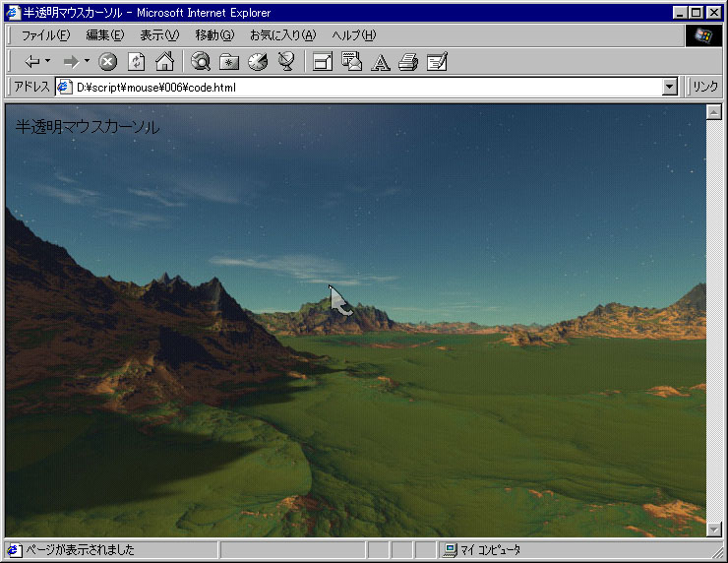Expand the Back button history dropdown

[x=47, y=62]
